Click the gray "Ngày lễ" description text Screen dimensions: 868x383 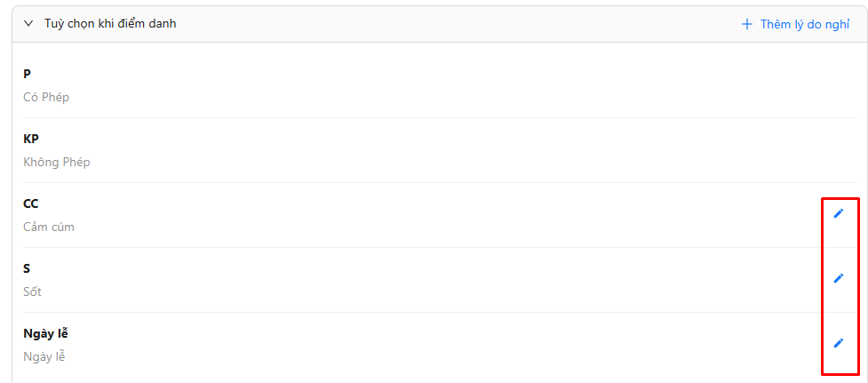[44, 356]
